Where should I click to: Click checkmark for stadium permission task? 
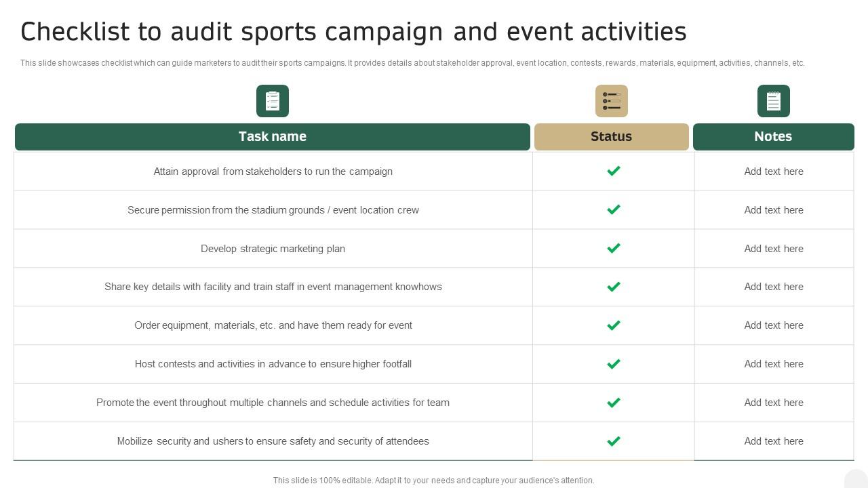tap(614, 209)
